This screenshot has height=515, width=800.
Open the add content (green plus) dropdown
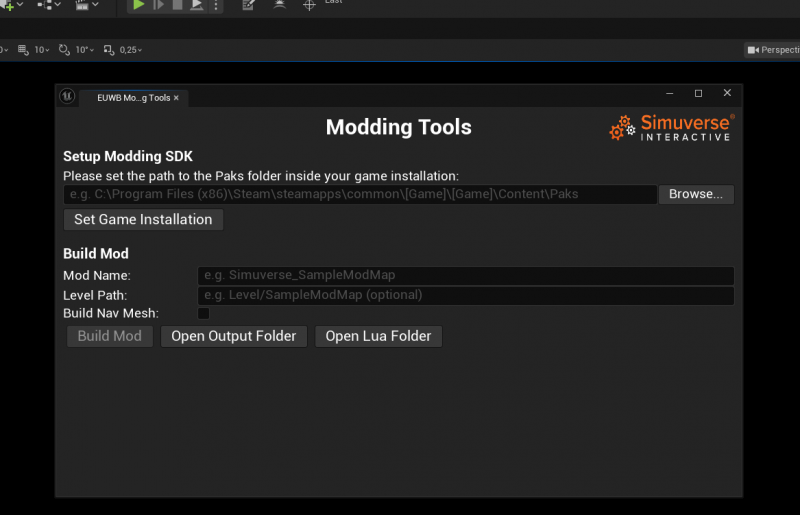pos(11,5)
